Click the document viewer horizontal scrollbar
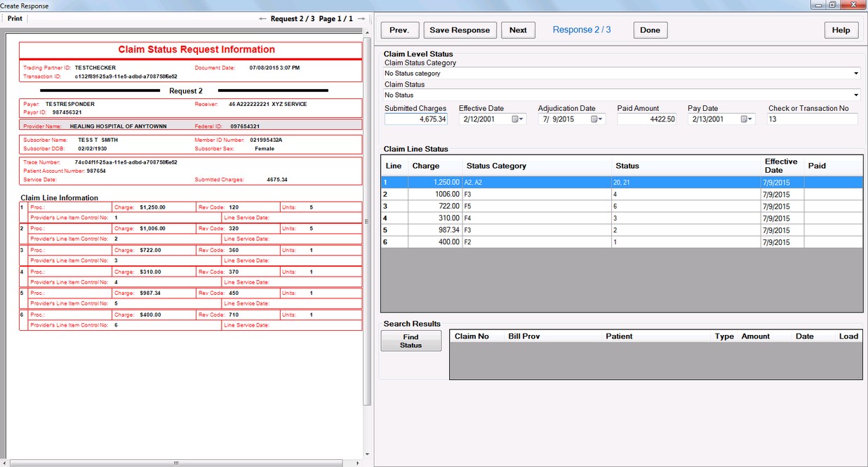This screenshot has height=467, width=868. pos(175,463)
